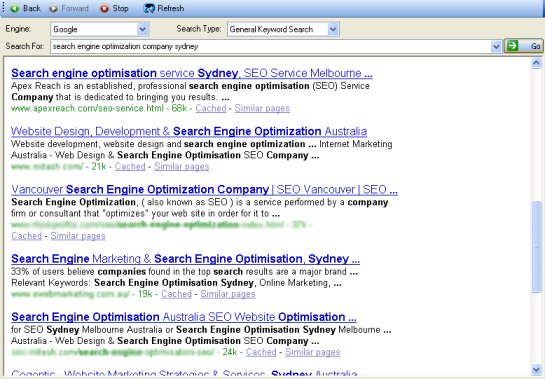Stop the page loading
This screenshot has width=545, height=379.
[114, 8]
